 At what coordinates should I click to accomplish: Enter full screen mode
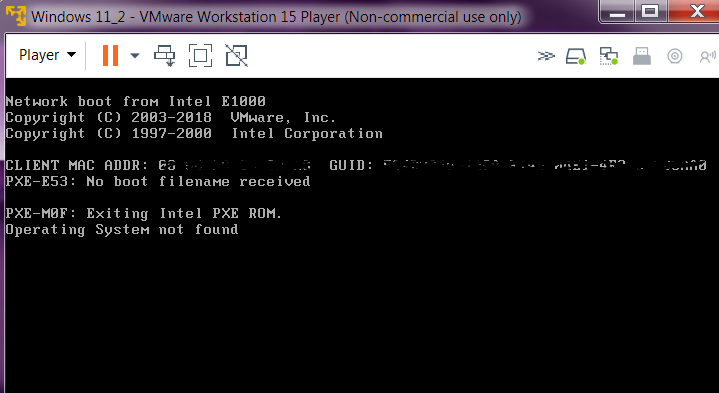(200, 55)
